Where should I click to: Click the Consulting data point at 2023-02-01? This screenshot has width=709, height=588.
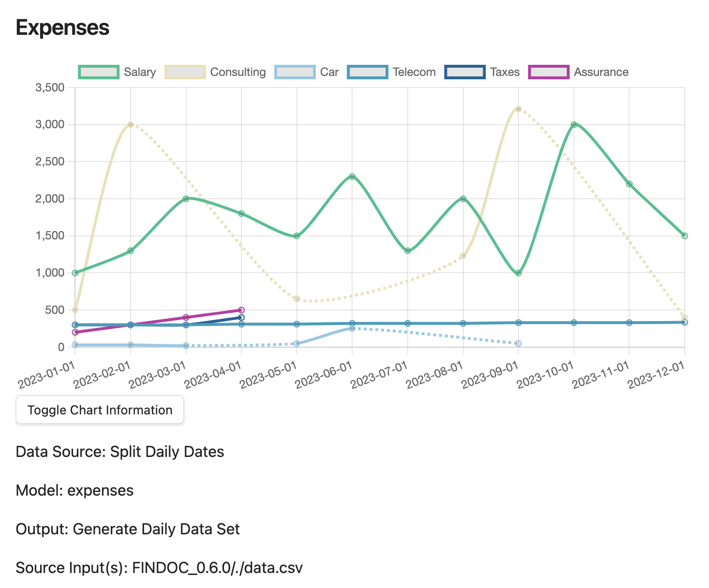pyautogui.click(x=131, y=124)
